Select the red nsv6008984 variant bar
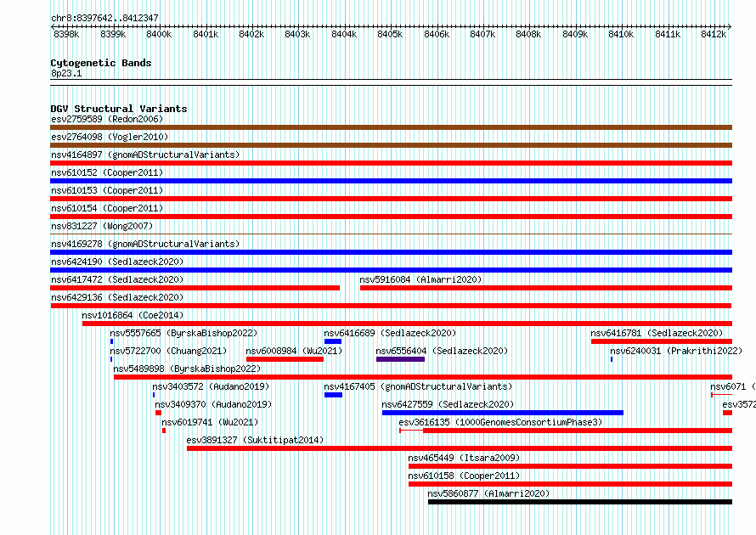 point(285,359)
